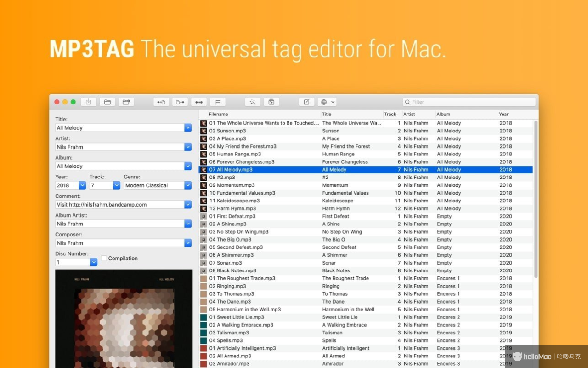Sort by the Album column header
Viewport: 588px width, 368px height.
pyautogui.click(x=443, y=114)
